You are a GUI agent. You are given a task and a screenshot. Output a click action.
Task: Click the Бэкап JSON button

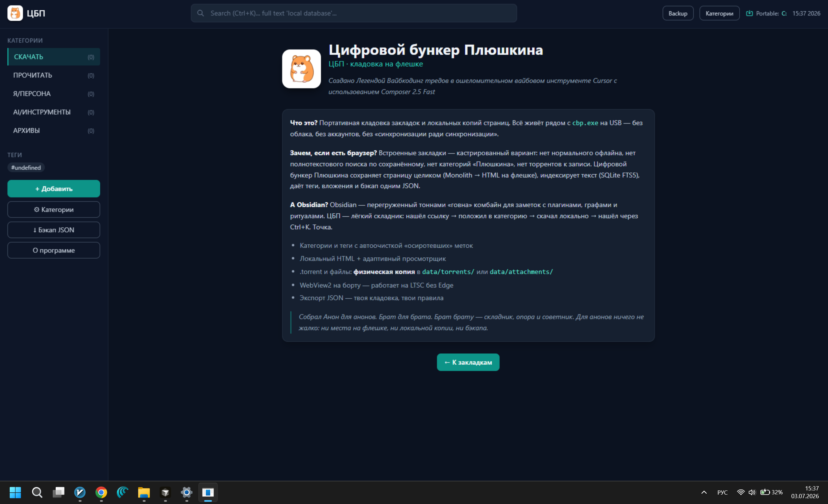tap(54, 230)
